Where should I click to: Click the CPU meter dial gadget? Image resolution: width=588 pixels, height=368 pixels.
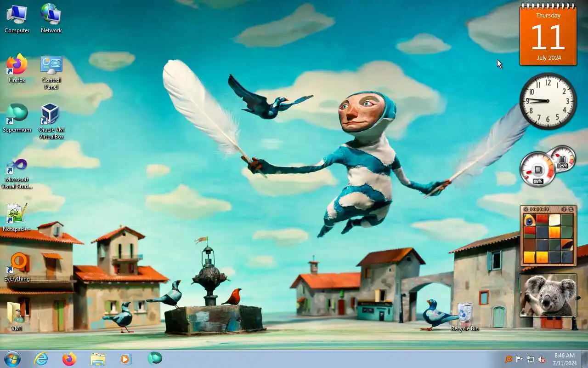click(537, 169)
